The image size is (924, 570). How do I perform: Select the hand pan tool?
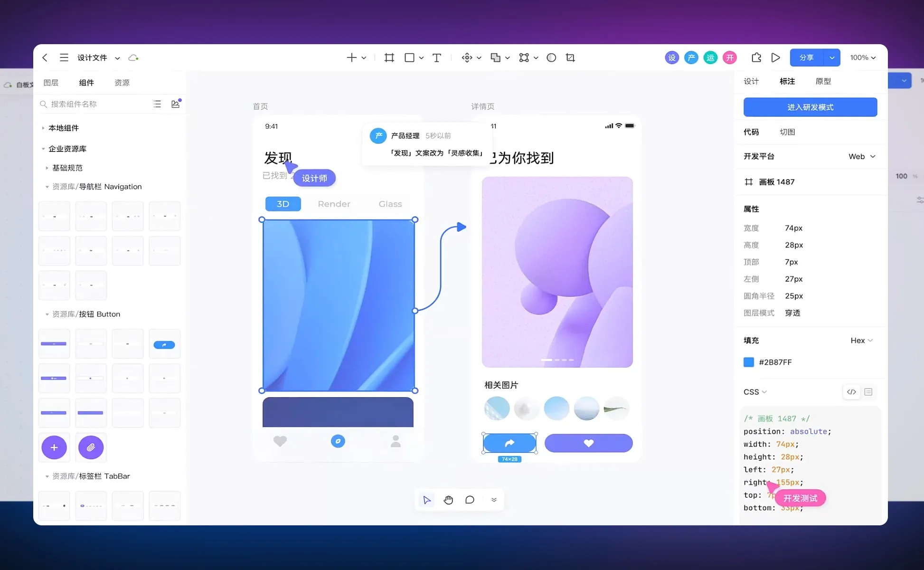click(x=448, y=500)
